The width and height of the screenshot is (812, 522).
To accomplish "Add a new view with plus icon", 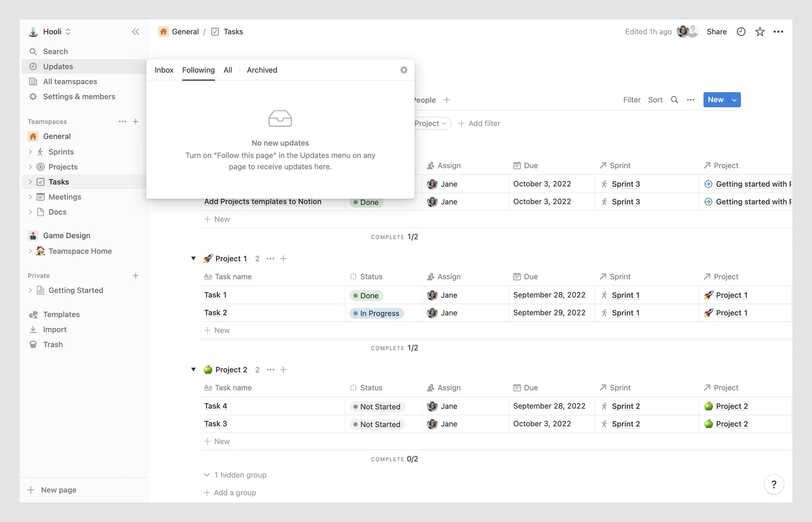I will point(447,100).
